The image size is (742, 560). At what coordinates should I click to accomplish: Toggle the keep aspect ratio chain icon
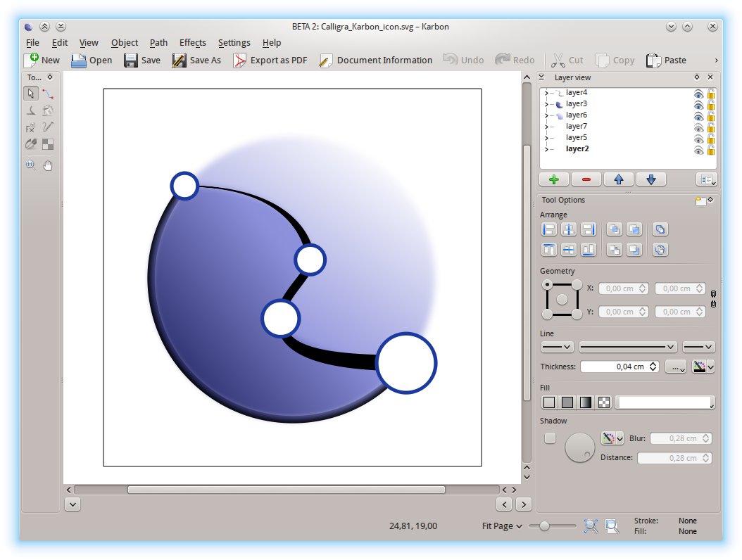pyautogui.click(x=713, y=300)
